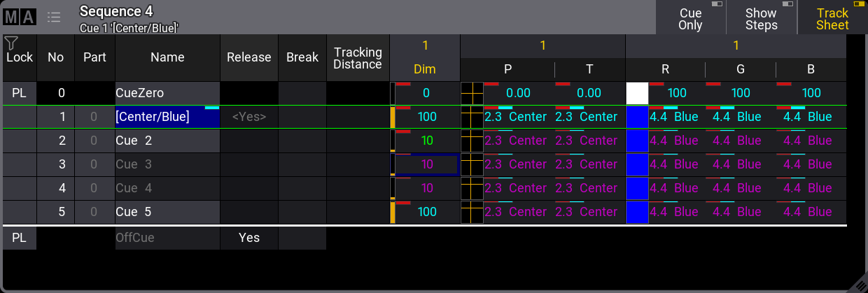Select the Release column header
The width and height of the screenshot is (868, 293).
pyautogui.click(x=248, y=57)
